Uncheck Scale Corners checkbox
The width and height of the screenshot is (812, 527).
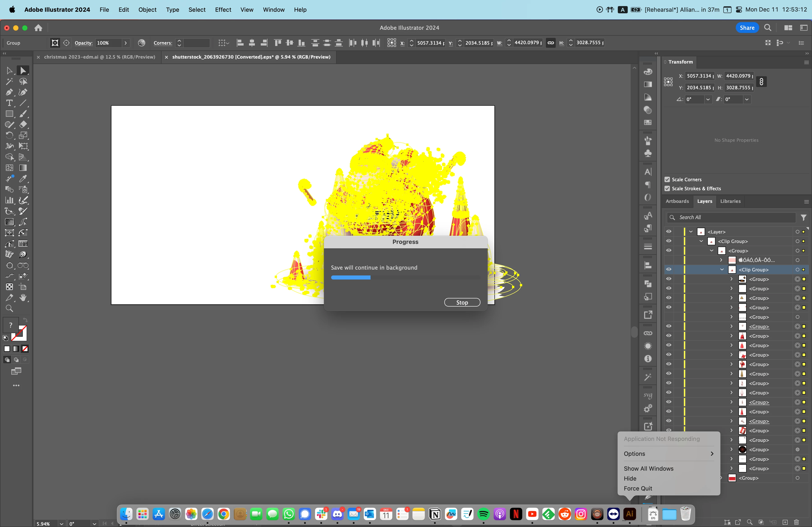(x=667, y=179)
